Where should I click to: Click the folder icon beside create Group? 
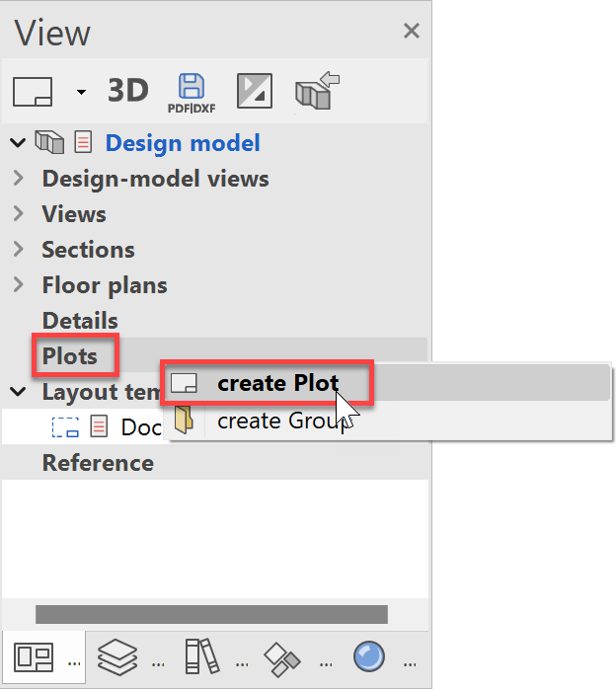coord(184,420)
